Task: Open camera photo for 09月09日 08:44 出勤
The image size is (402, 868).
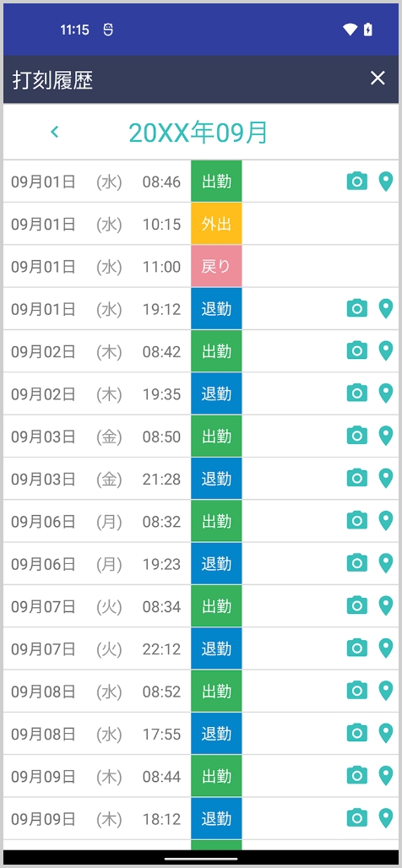Action: point(357,776)
